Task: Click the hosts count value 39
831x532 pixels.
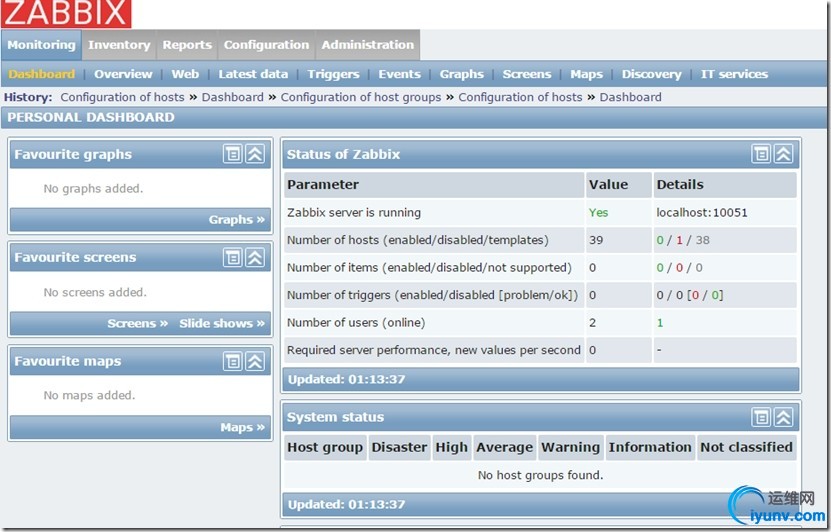Action: click(x=596, y=240)
